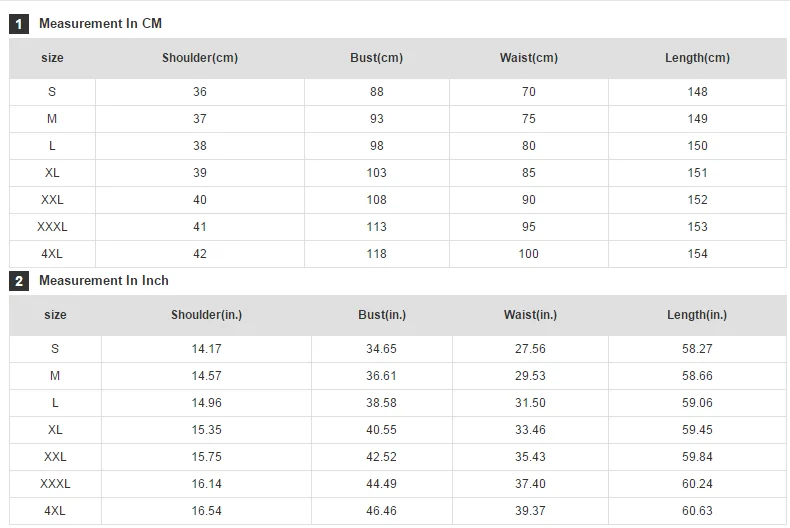Click the length value 60.63 in Inch table
Viewport: 790px width, 528px height.
(697, 511)
